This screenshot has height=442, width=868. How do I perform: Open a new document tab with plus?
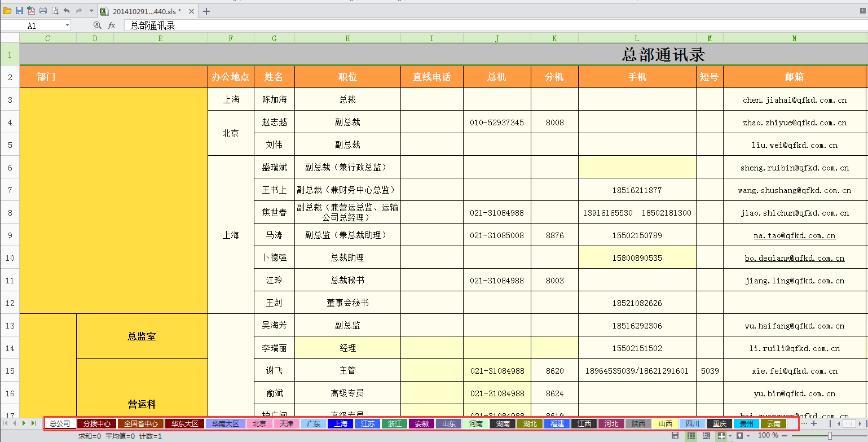pyautogui.click(x=206, y=11)
